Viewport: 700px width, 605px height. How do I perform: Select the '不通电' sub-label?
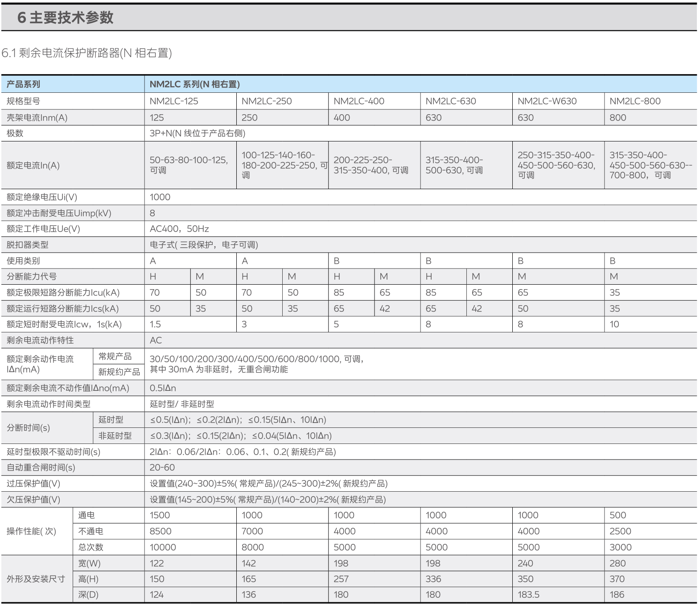click(x=91, y=531)
